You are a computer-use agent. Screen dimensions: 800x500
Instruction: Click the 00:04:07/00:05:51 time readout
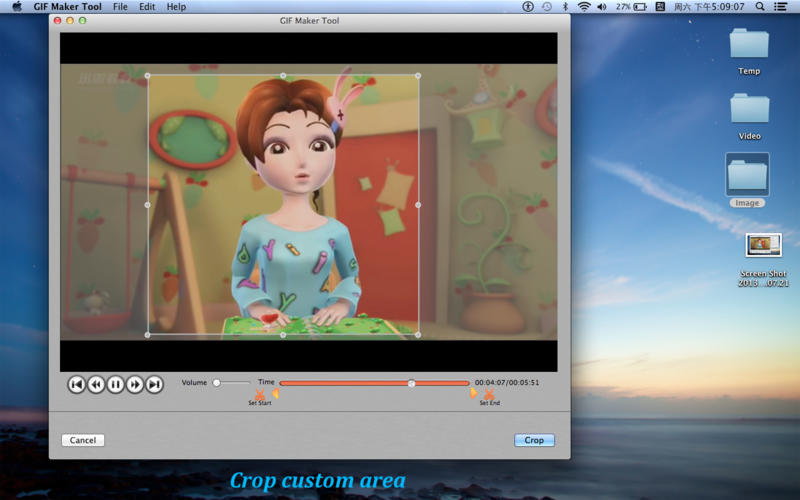coord(507,382)
